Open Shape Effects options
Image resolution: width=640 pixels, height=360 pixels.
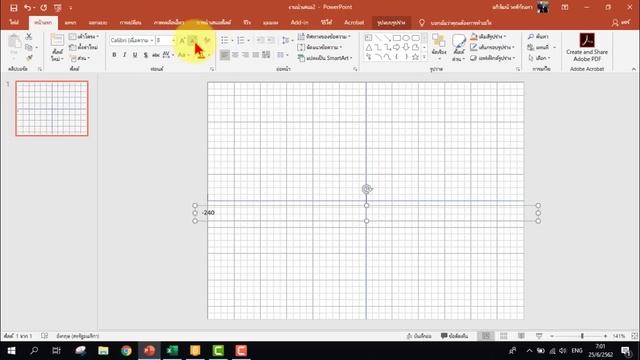(493, 58)
